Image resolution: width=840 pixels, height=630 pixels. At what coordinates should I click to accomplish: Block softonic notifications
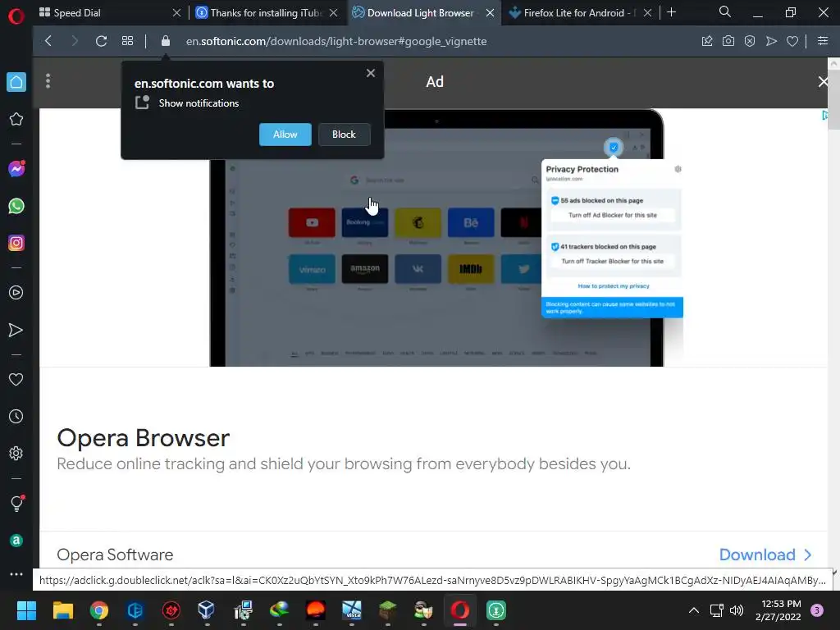tap(344, 135)
